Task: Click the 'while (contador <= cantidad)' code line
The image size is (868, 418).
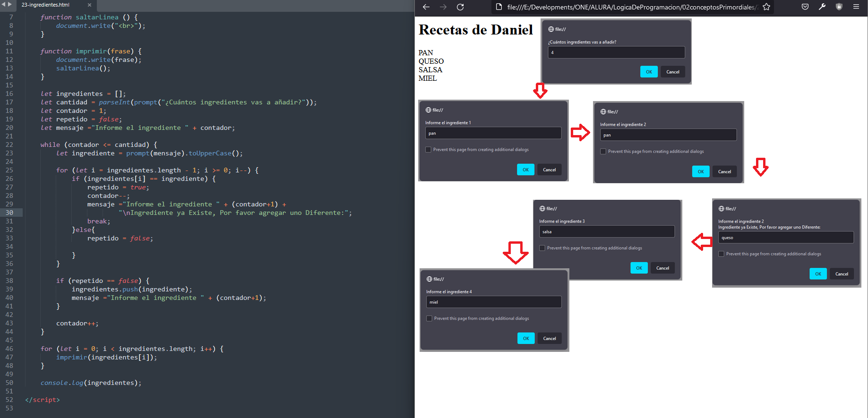Action: [x=99, y=145]
